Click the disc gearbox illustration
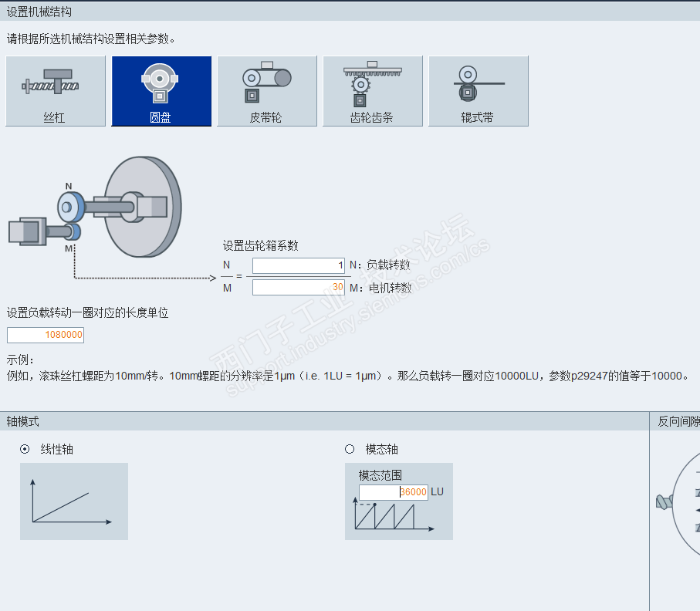700x611 pixels. (x=95, y=208)
